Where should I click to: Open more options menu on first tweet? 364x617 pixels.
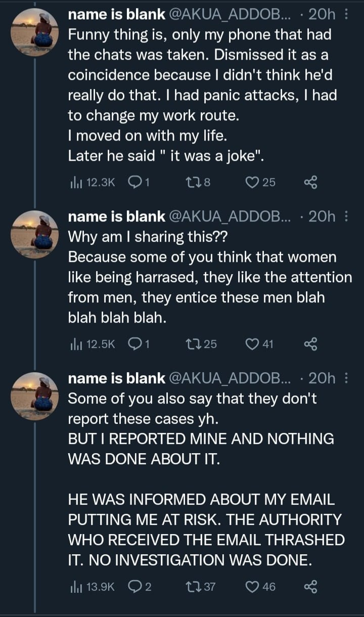click(x=346, y=15)
